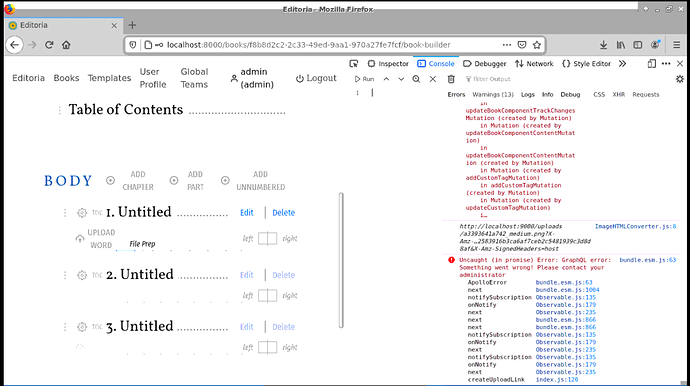Open bundle.esm.js:63 source link in error
This screenshot has height=386, width=690.
pyautogui.click(x=647, y=260)
